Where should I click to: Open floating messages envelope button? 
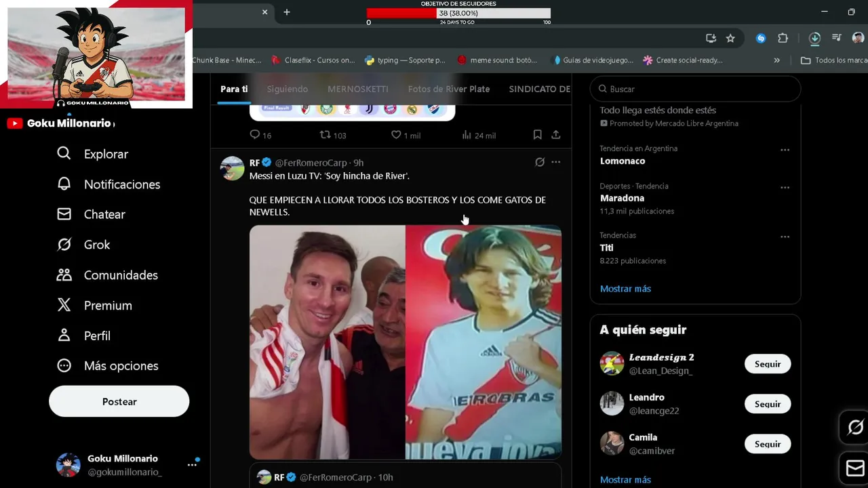click(x=855, y=468)
